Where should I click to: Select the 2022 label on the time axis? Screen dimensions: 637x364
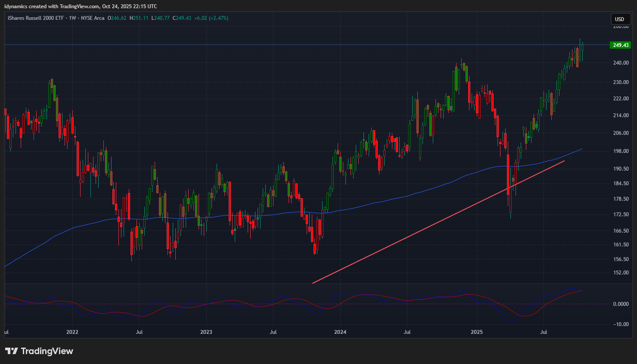[x=72, y=332]
